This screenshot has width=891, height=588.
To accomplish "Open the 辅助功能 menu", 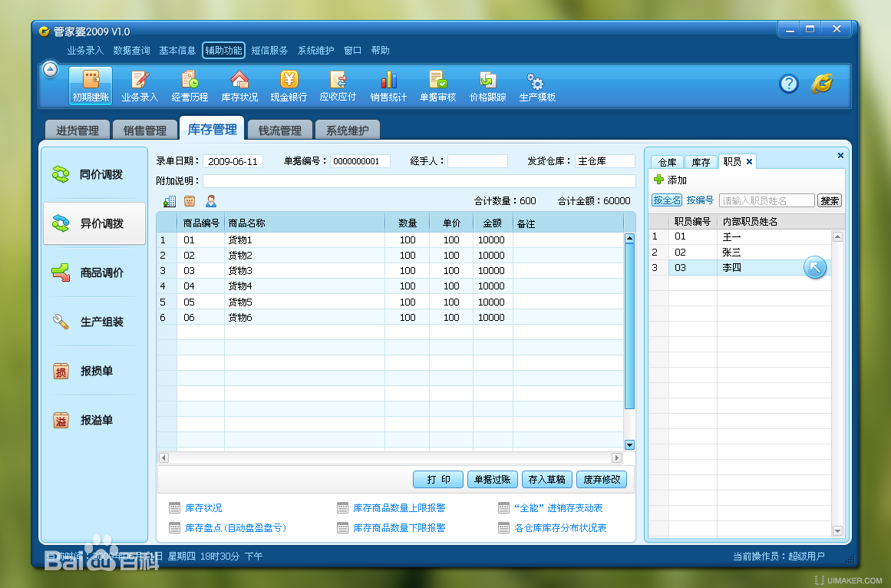I will [223, 50].
